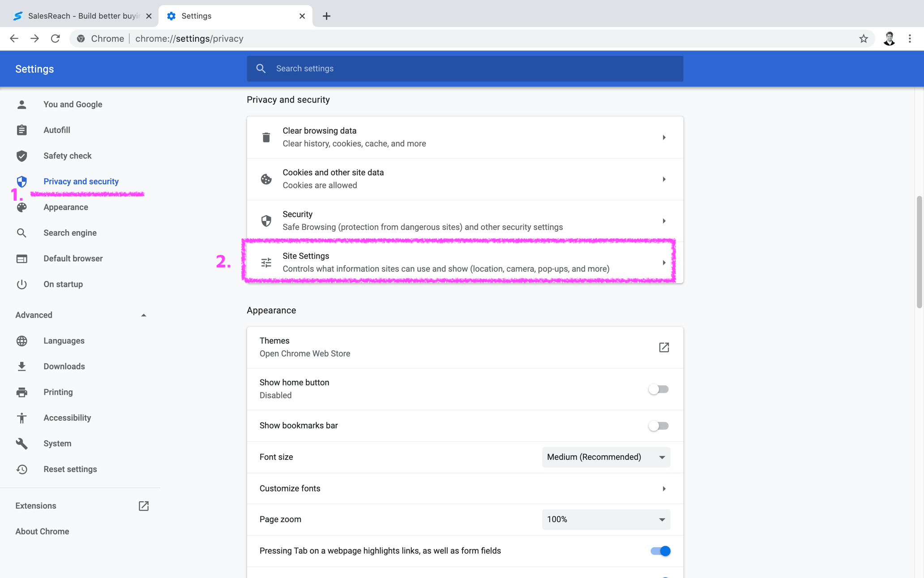Open the About Chrome page
The image size is (924, 578).
click(x=42, y=531)
